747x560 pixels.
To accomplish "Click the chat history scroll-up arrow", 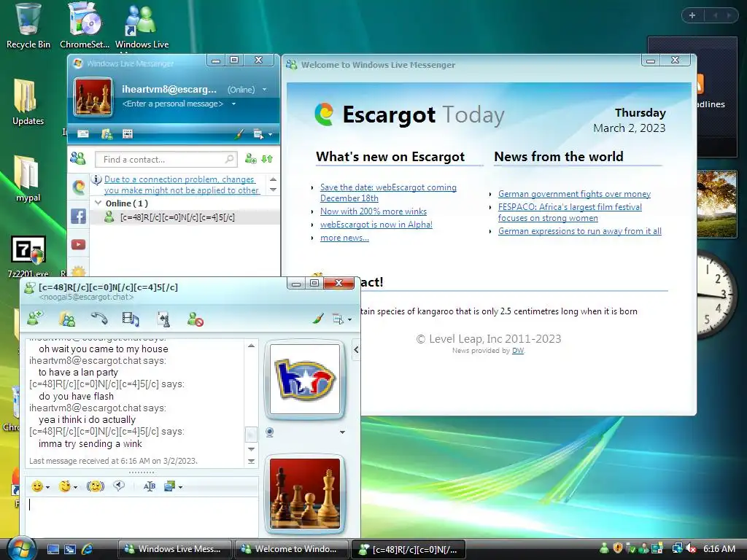I will click(x=251, y=346).
